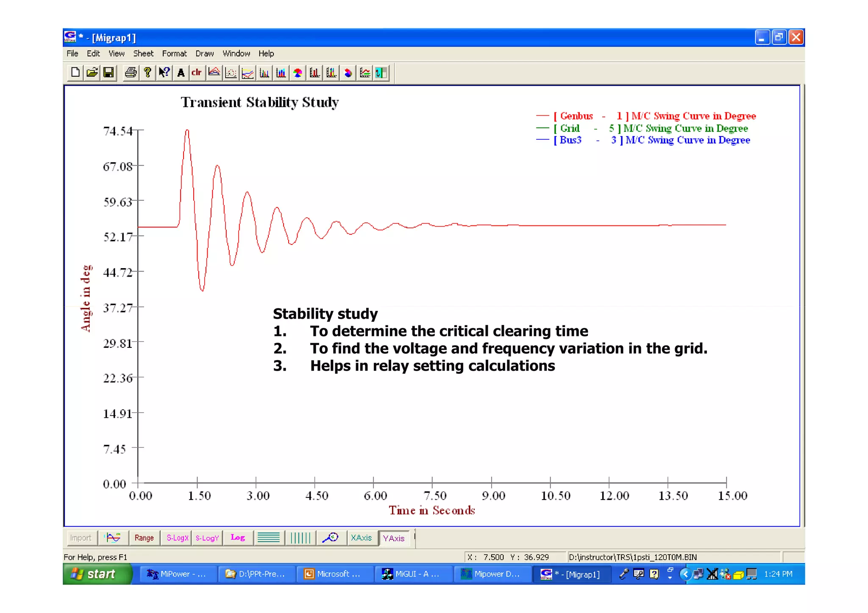Toggle vertical grid lines
This screenshot has height=613, width=868.
point(300,538)
